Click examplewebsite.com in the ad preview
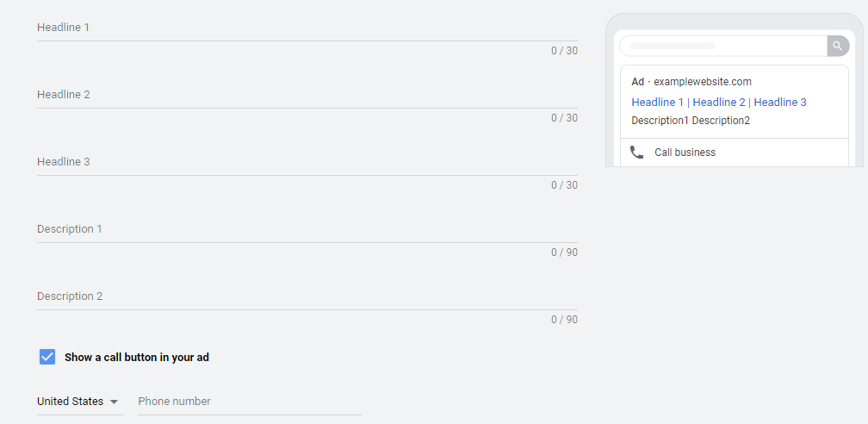 [x=703, y=82]
